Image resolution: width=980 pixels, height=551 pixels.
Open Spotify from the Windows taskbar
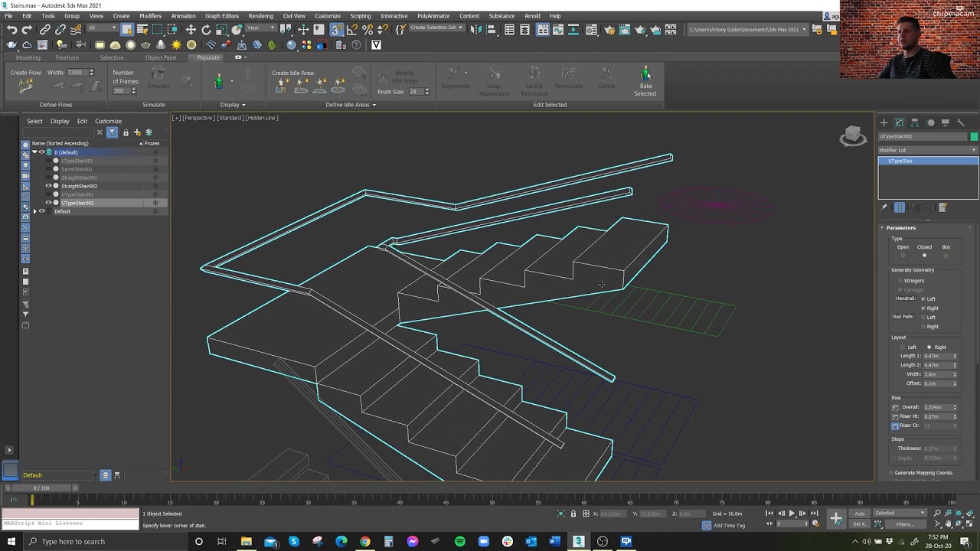click(x=459, y=542)
